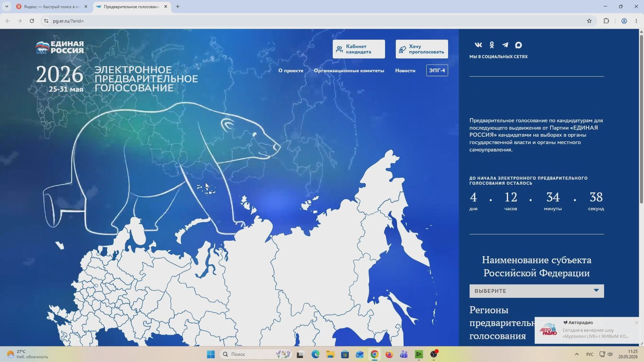Open the network status tray icon

602,354
